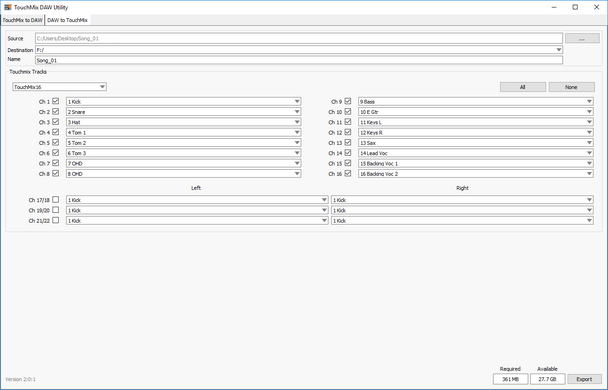608x390 pixels.
Task: Uncheck the Ch 2 checkbox
Action: pos(55,112)
